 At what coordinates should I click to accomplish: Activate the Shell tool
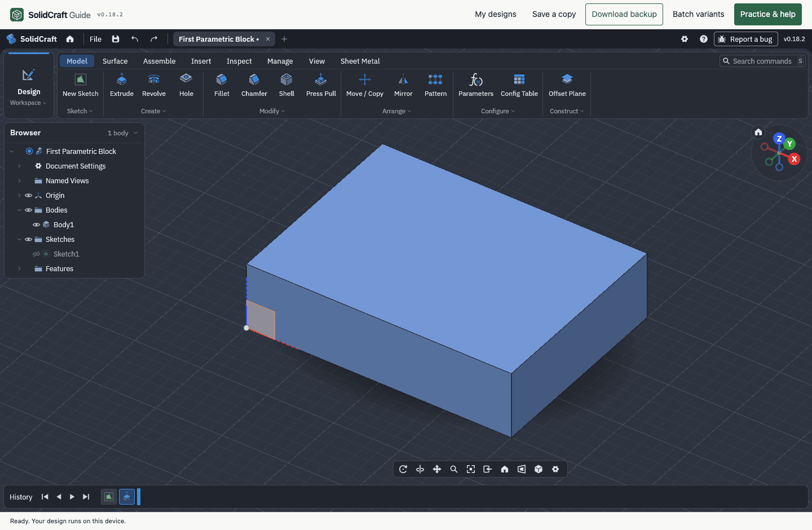(286, 86)
